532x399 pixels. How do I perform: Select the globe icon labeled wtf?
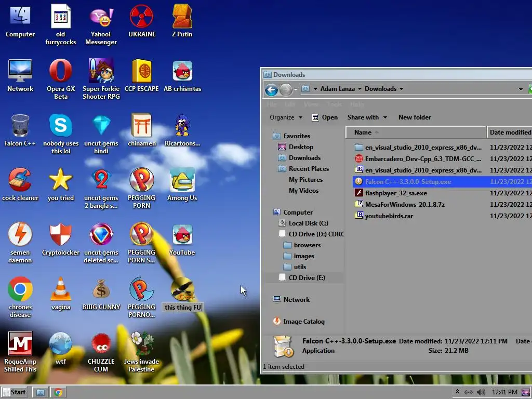[61, 349]
